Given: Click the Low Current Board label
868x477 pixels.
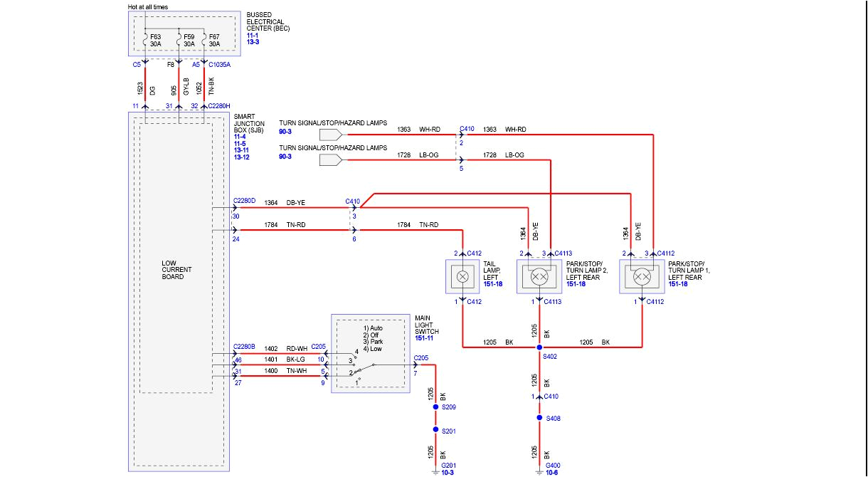Looking at the screenshot, I should 176,270.
